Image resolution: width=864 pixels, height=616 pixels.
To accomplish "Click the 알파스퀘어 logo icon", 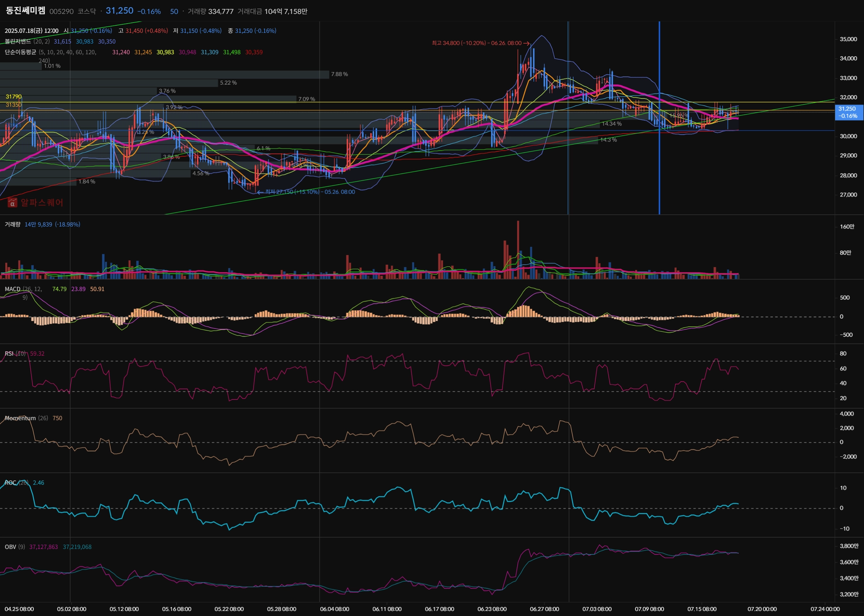I will coord(12,203).
